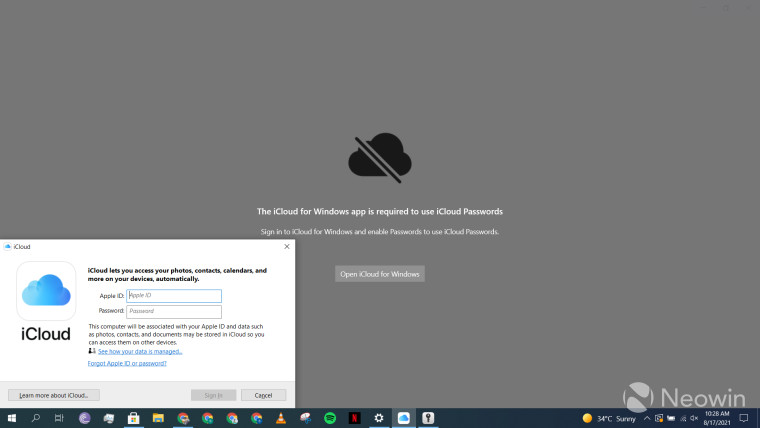
Task: Click Learn more about iCloud button
Action: click(x=54, y=395)
